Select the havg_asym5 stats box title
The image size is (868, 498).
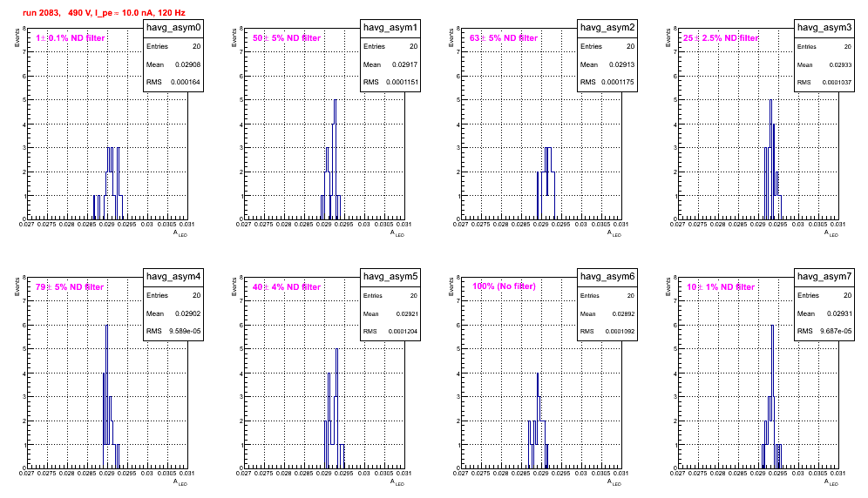click(x=390, y=276)
